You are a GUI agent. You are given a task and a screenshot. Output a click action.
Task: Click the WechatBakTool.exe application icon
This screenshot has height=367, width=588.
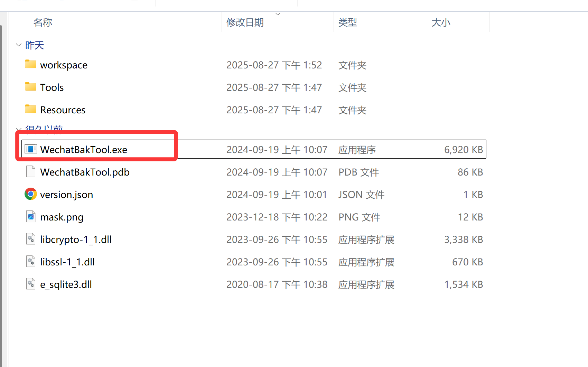pyautogui.click(x=31, y=149)
